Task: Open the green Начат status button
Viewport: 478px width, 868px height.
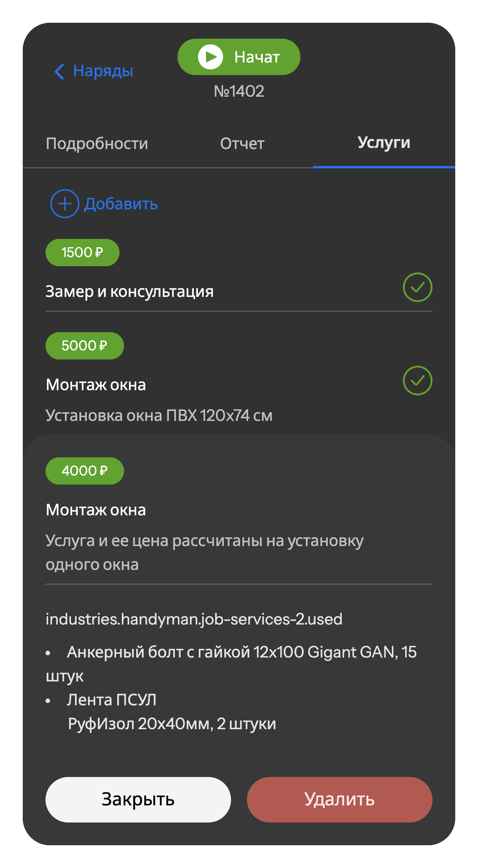Action: click(x=239, y=57)
